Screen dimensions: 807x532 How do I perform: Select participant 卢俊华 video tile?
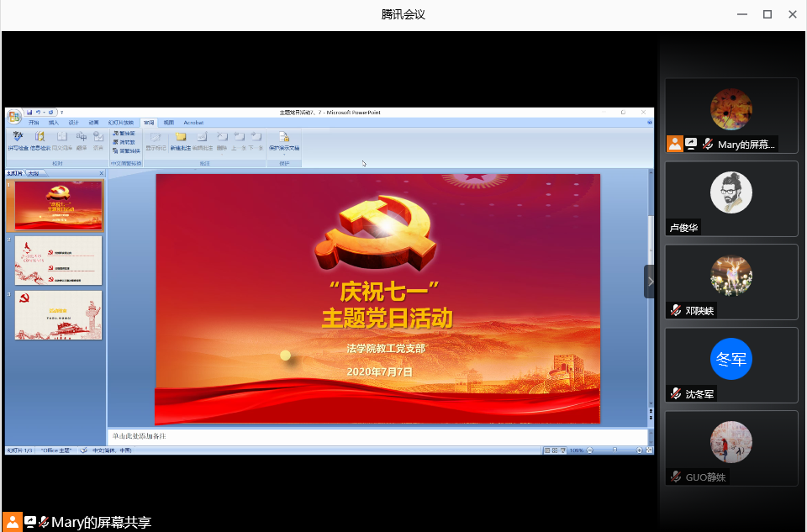731,198
